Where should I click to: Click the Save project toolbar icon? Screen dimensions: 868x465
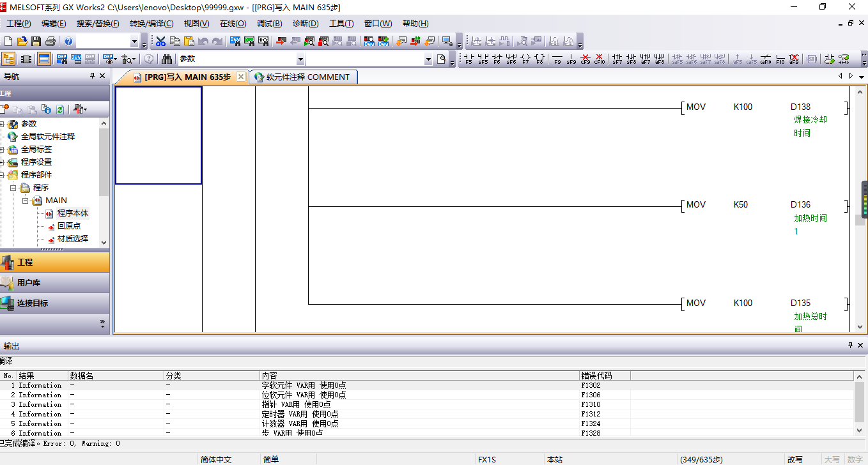(36, 42)
